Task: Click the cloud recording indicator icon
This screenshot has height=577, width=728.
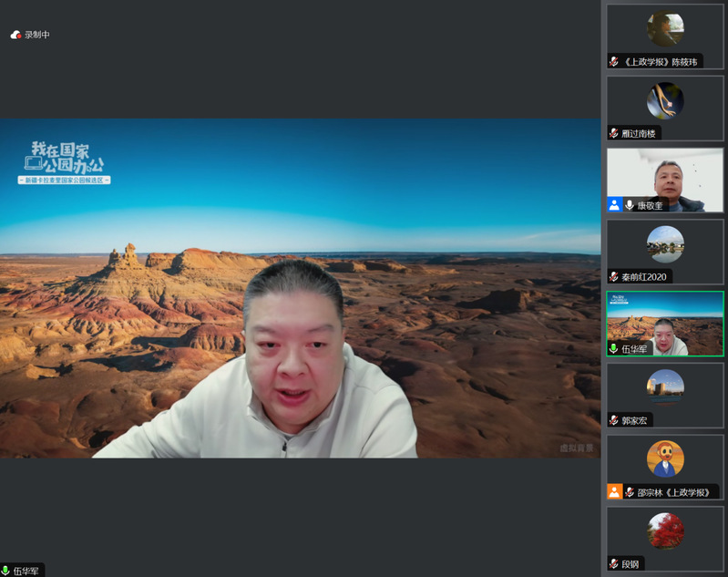Action: click(x=15, y=35)
